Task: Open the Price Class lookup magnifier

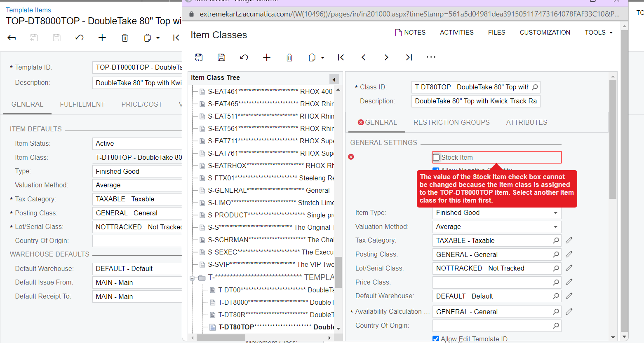Action: [556, 282]
